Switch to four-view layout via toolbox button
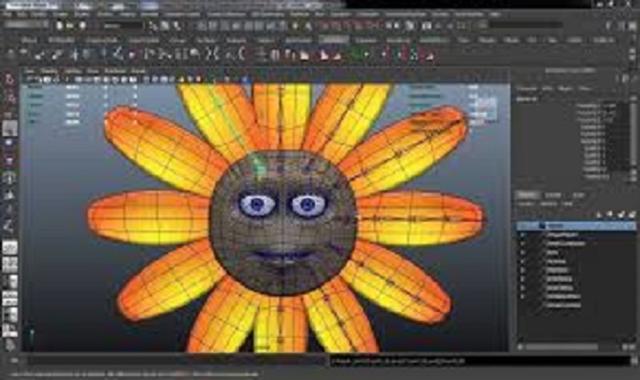This screenshot has width=640, height=380. pos(10,264)
